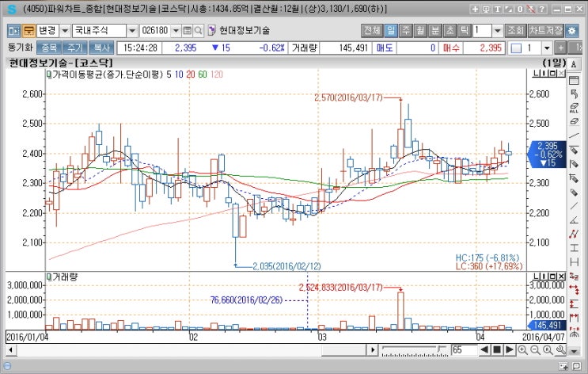Select the fan arc tool
Viewport: 588px width, 374px height.
point(574,332)
